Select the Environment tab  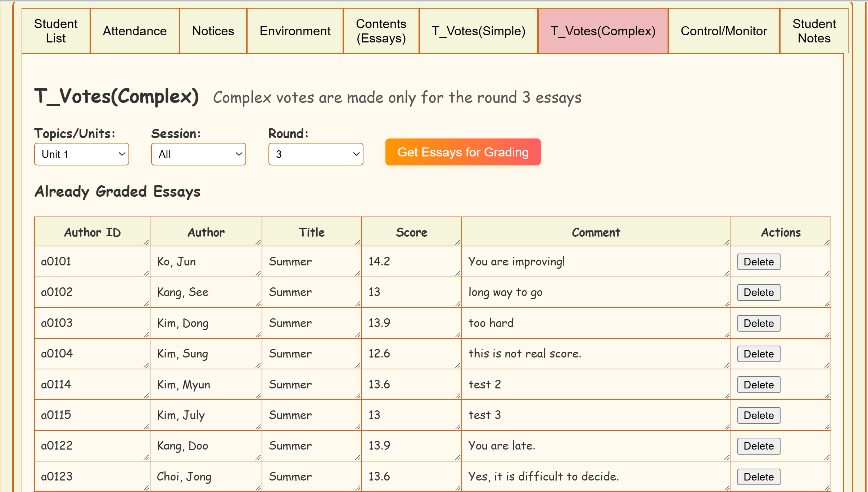pos(295,31)
